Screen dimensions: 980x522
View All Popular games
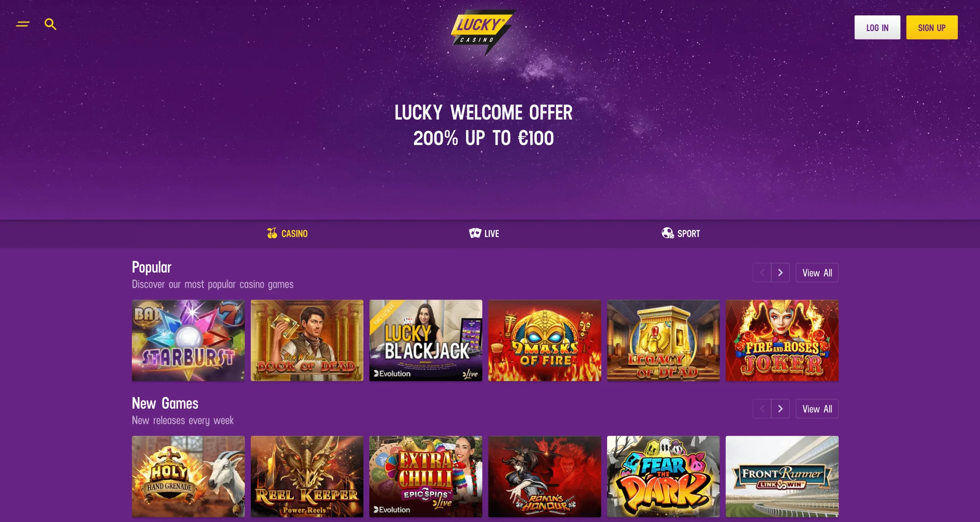coord(817,273)
